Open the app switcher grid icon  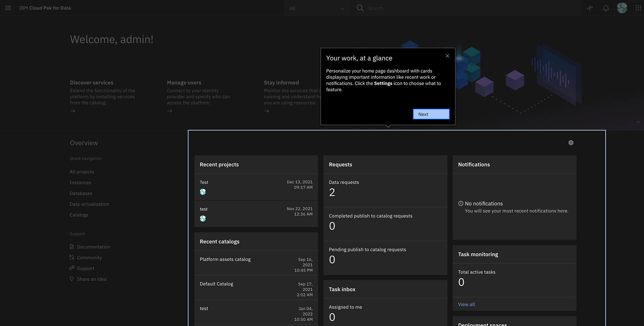(638, 8)
